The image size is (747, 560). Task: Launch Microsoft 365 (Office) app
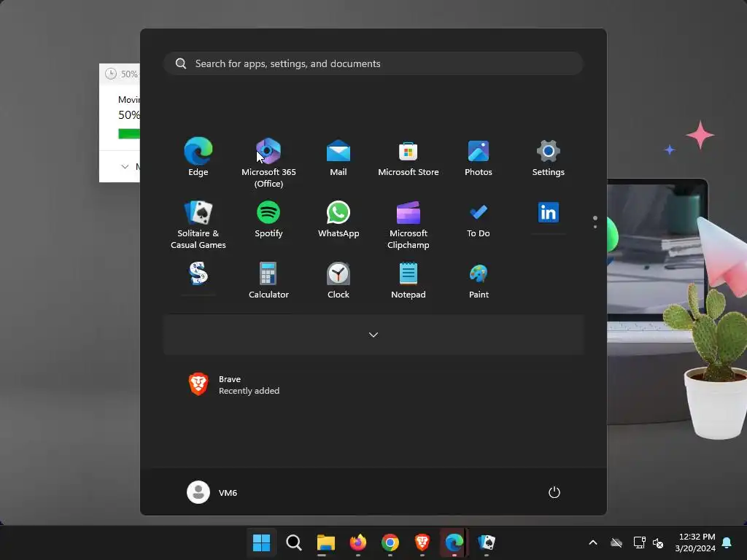click(268, 162)
